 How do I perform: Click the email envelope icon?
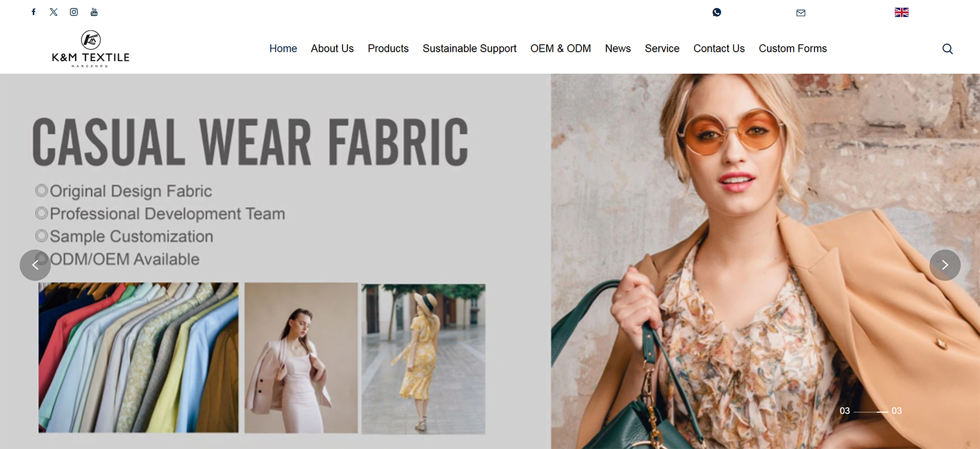800,13
